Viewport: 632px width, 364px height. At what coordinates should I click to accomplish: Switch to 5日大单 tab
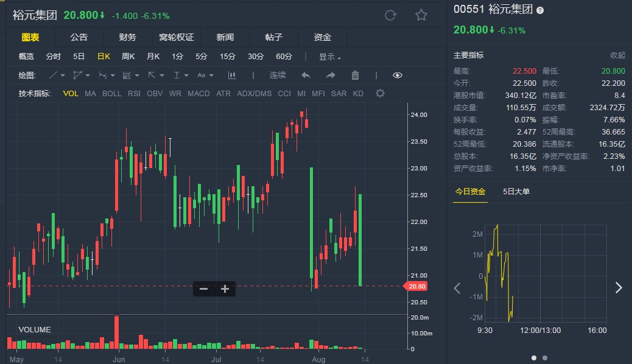[x=516, y=192]
